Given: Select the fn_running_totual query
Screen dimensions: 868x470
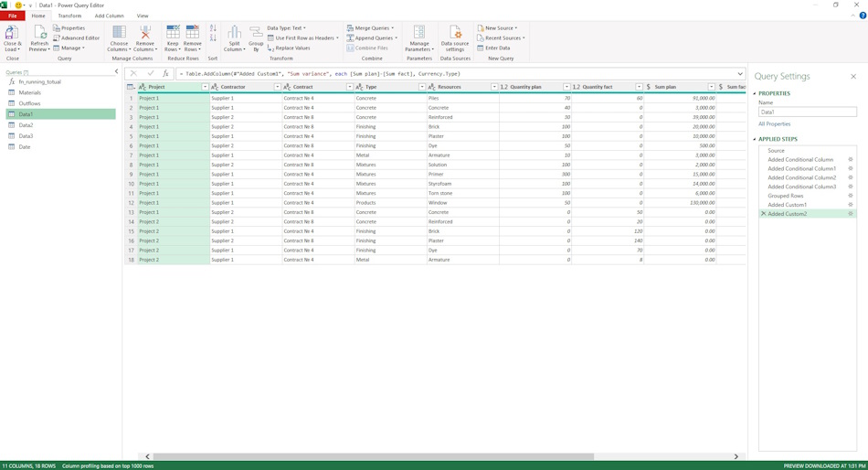Looking at the screenshot, I should coord(61,82).
